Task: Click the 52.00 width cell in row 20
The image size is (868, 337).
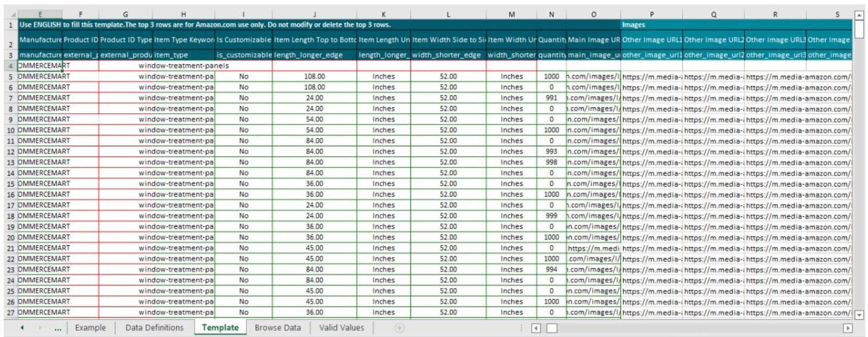Action: [x=448, y=237]
